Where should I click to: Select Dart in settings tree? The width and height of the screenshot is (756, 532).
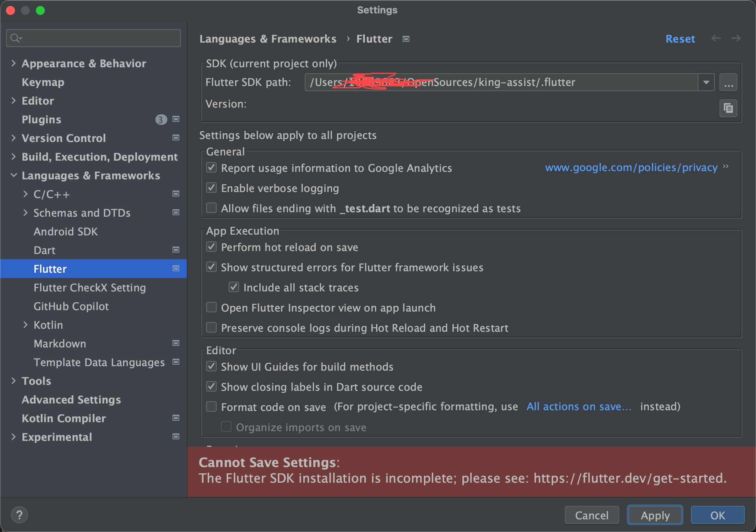coord(44,250)
